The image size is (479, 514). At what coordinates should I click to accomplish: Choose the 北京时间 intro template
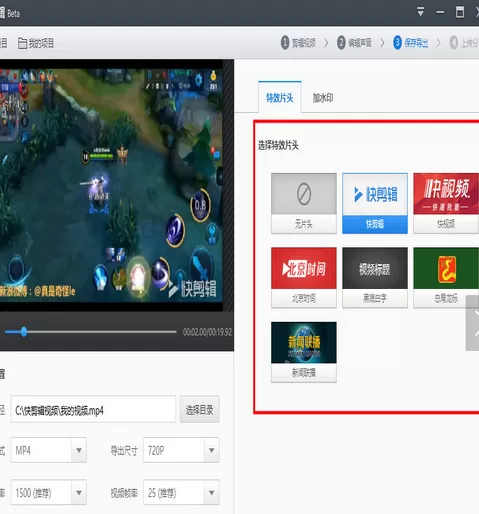pyautogui.click(x=304, y=278)
